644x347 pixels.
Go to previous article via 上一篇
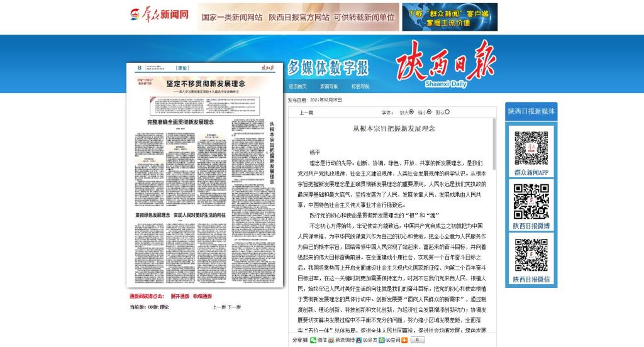pos(306,113)
